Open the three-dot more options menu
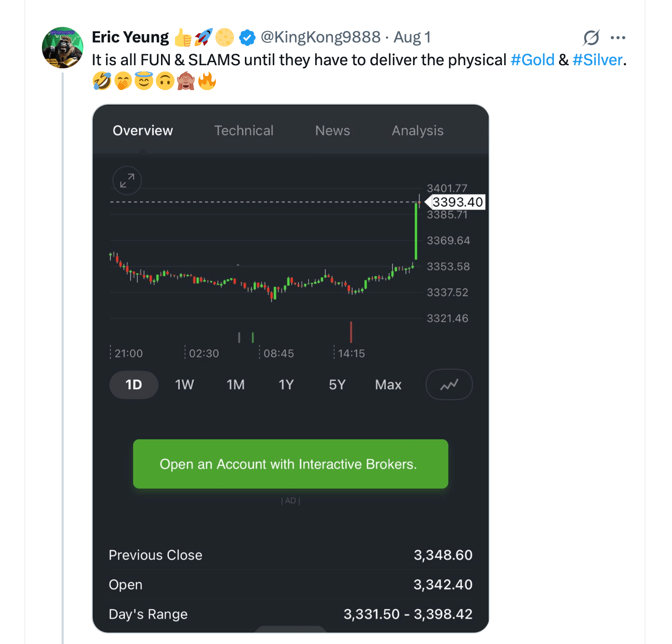The height and width of the screenshot is (644, 672). (618, 38)
